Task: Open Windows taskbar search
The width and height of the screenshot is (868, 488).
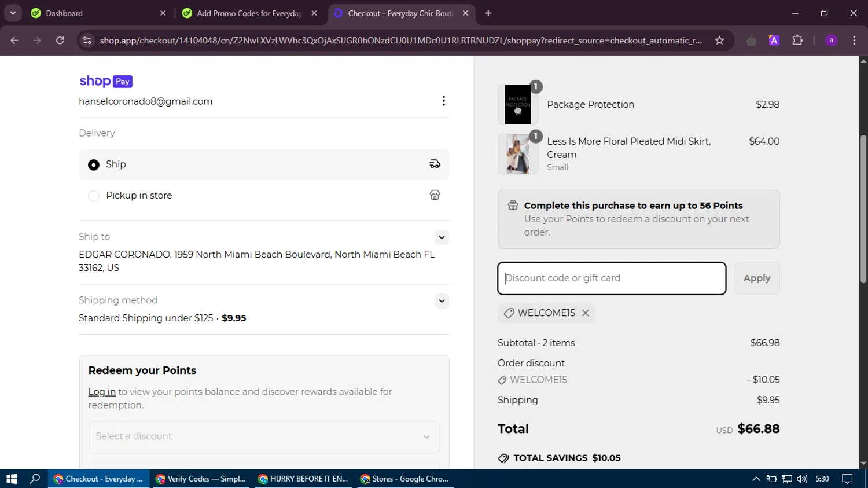Action: [35, 479]
